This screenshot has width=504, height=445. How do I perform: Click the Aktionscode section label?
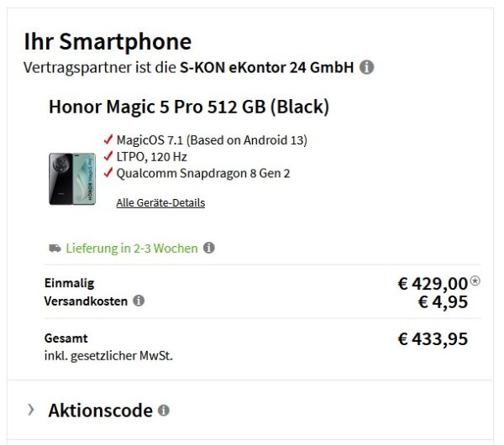100,411
